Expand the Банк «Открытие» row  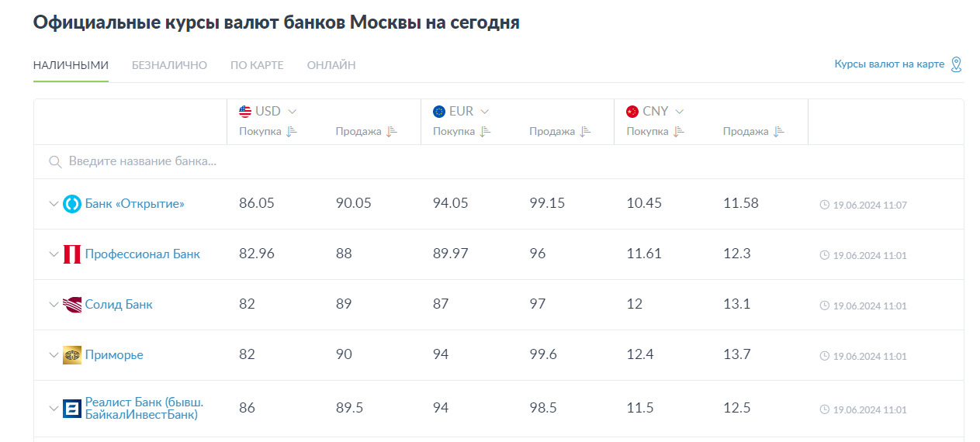54,204
